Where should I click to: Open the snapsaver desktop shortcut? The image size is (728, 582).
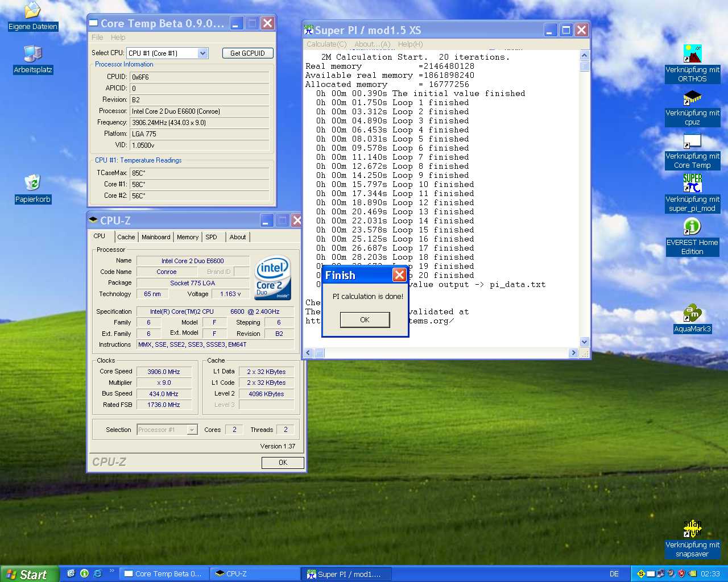pos(692,529)
